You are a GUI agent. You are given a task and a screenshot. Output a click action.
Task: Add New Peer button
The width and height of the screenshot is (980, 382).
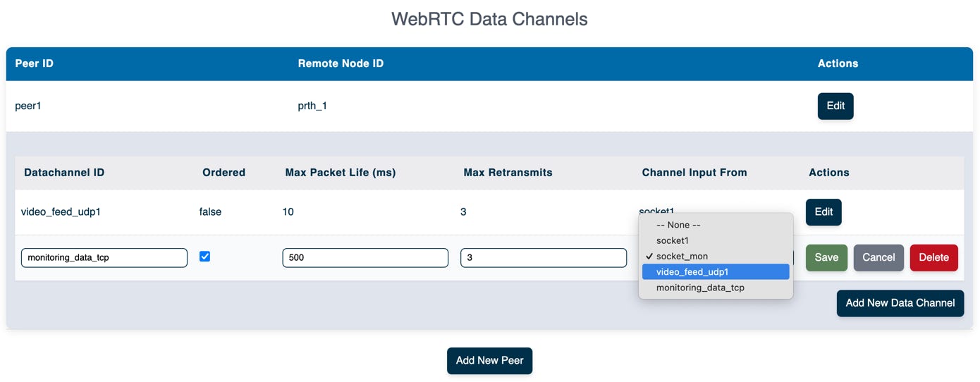tap(490, 360)
